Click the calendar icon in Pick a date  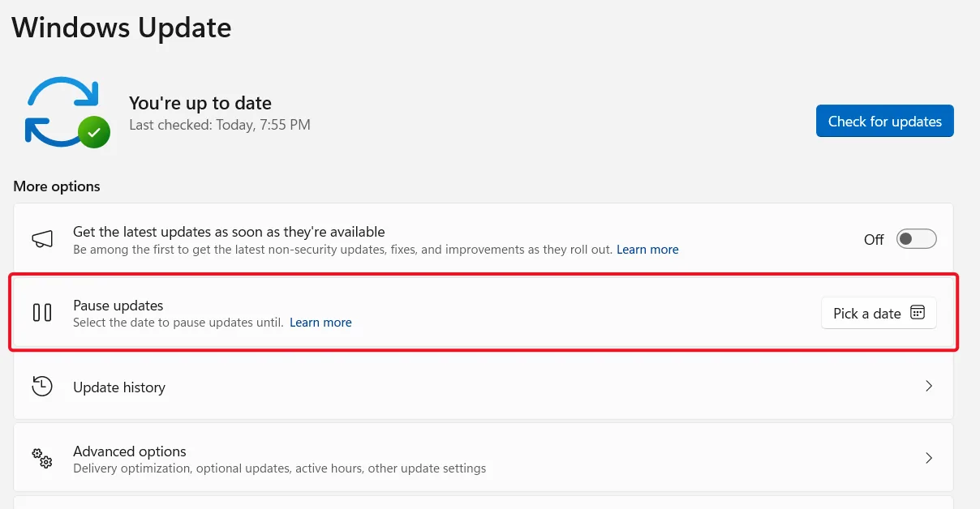click(x=918, y=313)
